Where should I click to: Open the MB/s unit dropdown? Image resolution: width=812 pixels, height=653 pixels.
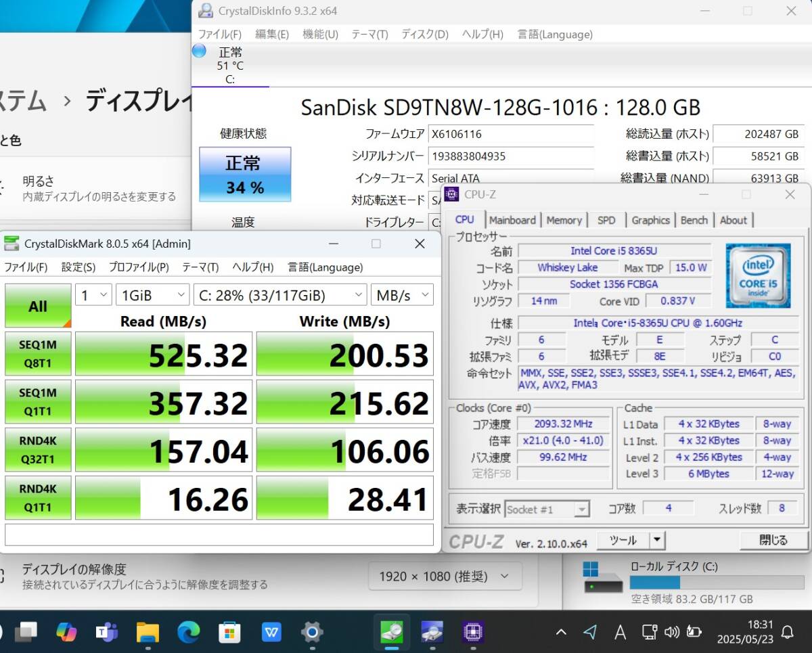(402, 295)
